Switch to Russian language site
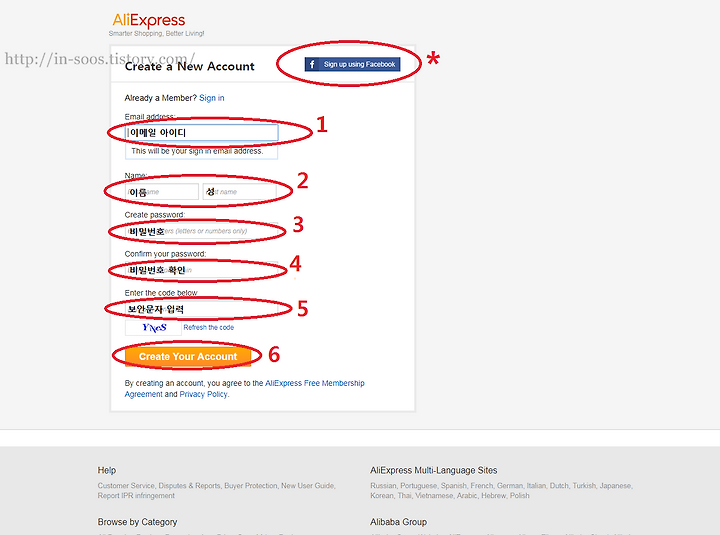Viewport: 720px width, 535px height. (383, 486)
